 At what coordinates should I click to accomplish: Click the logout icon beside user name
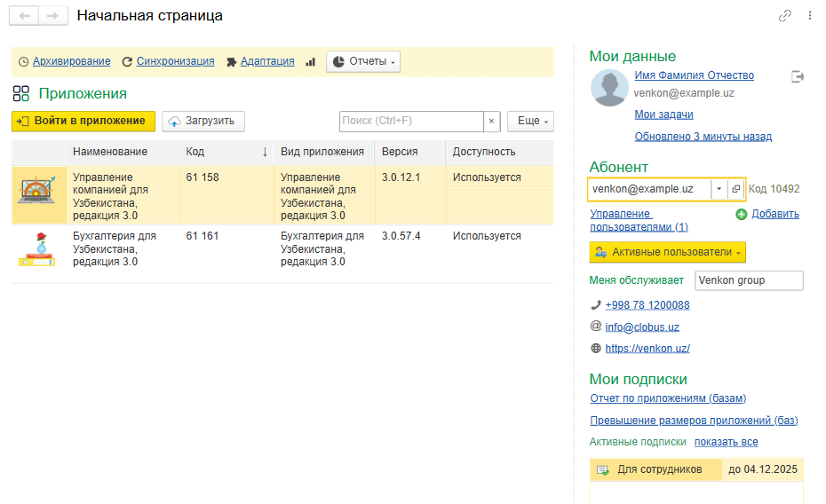click(x=798, y=77)
